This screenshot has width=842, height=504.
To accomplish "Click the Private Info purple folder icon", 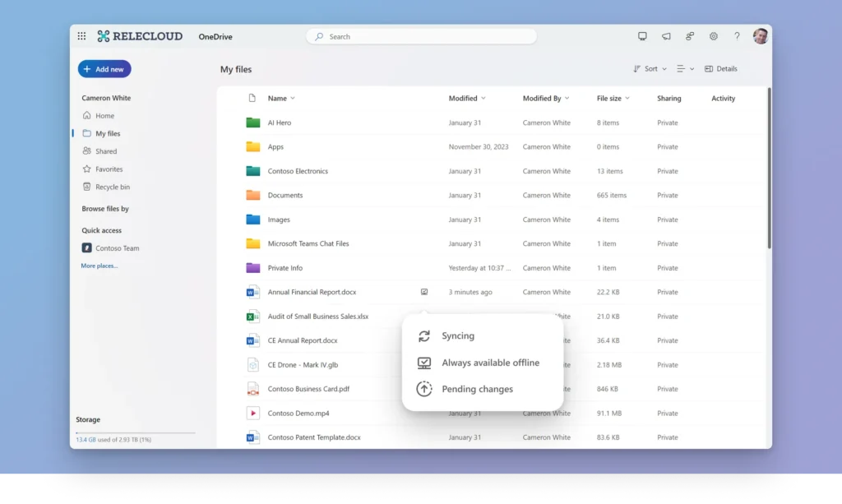I will 253,267.
